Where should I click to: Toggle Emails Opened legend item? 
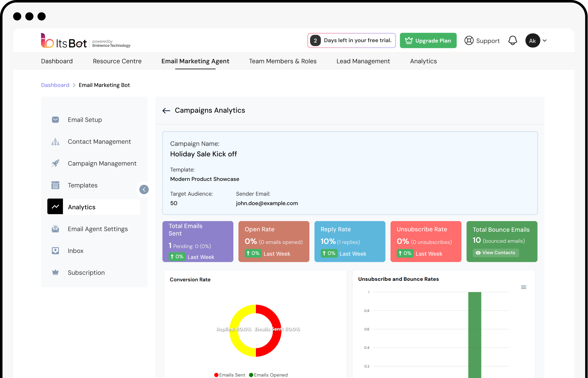(268, 375)
